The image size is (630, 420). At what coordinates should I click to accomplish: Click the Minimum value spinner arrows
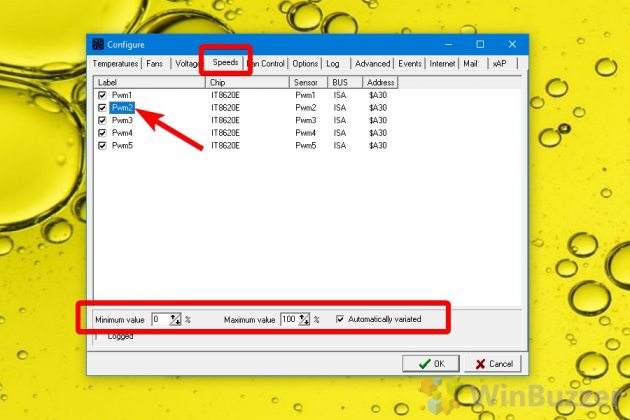click(x=176, y=319)
